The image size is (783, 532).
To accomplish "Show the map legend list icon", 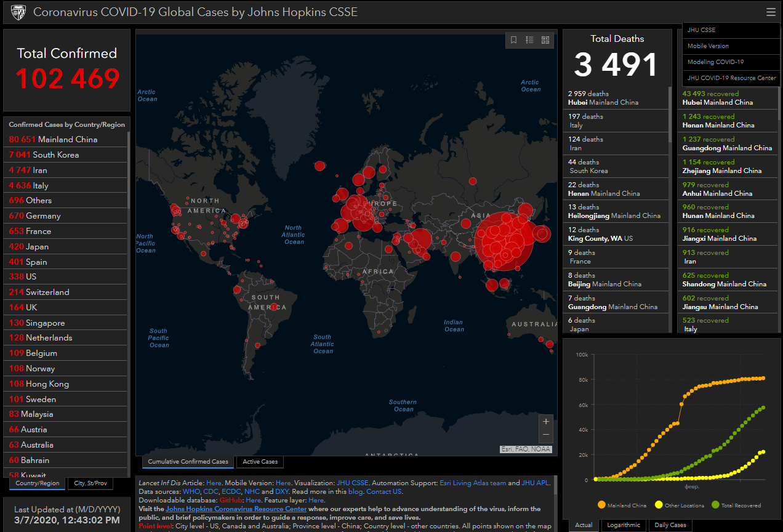I will coord(529,40).
